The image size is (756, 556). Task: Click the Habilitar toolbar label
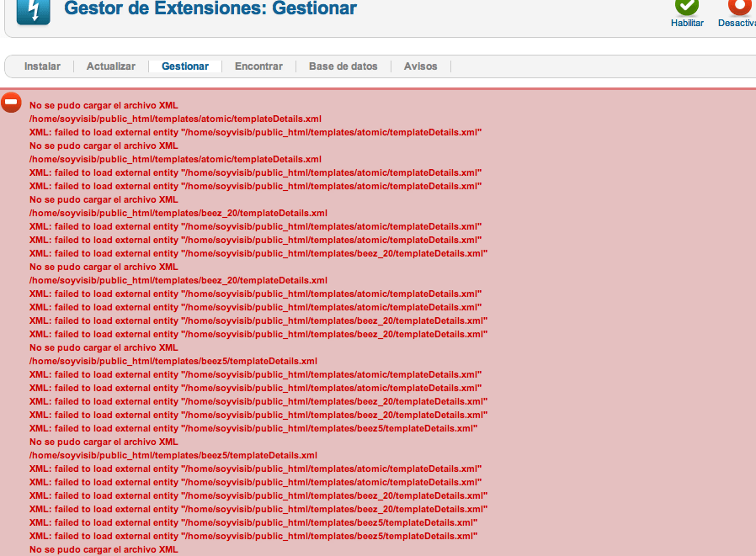click(687, 23)
